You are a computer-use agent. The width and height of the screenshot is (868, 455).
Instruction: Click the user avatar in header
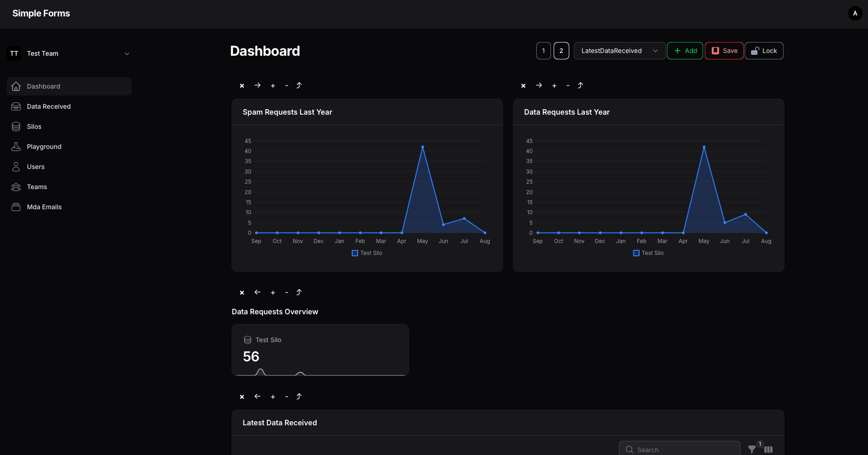[x=855, y=13]
